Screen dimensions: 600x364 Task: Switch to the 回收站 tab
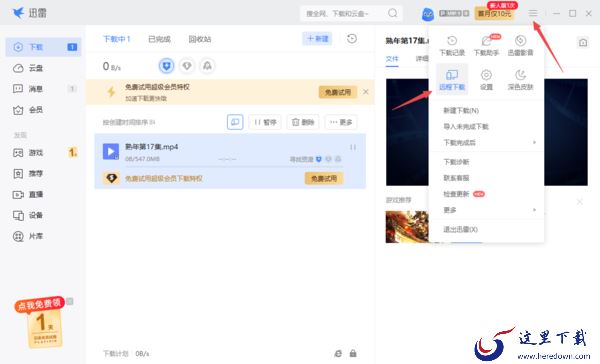point(200,39)
